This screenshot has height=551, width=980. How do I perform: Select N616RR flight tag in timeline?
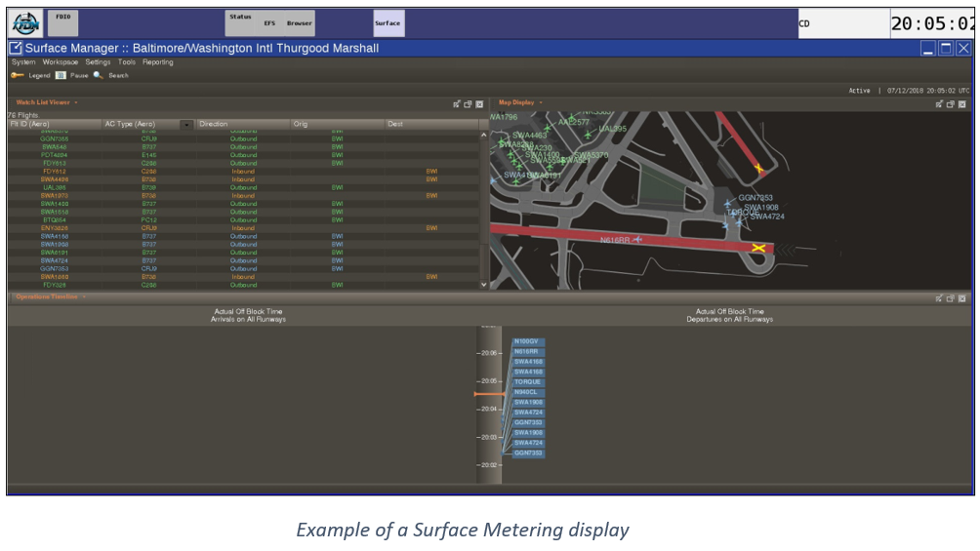click(x=528, y=352)
